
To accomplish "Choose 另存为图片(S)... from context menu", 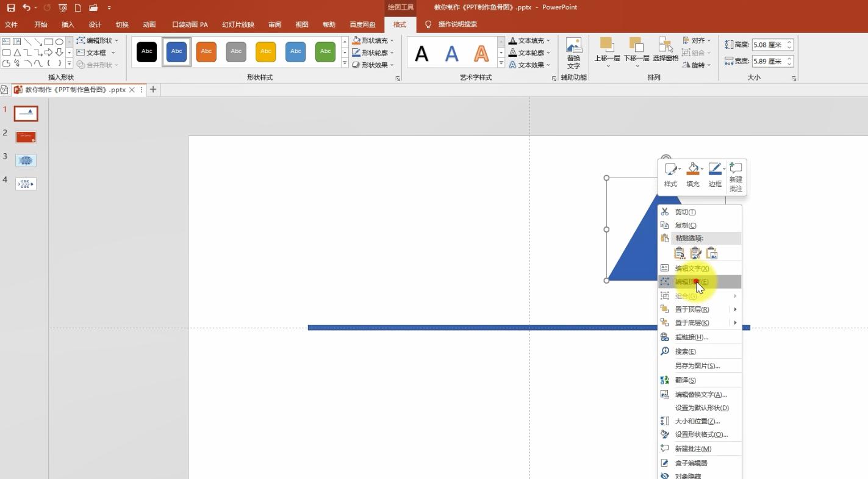I will (700, 366).
